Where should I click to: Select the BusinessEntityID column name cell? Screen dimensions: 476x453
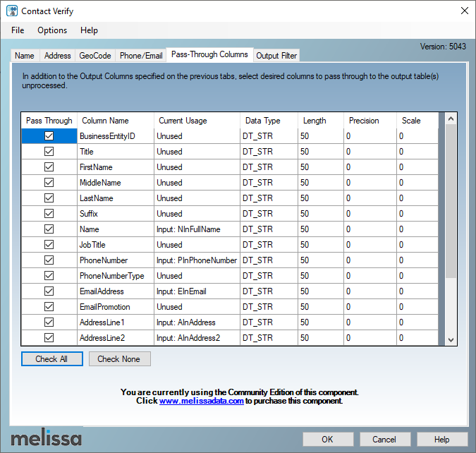coord(116,135)
